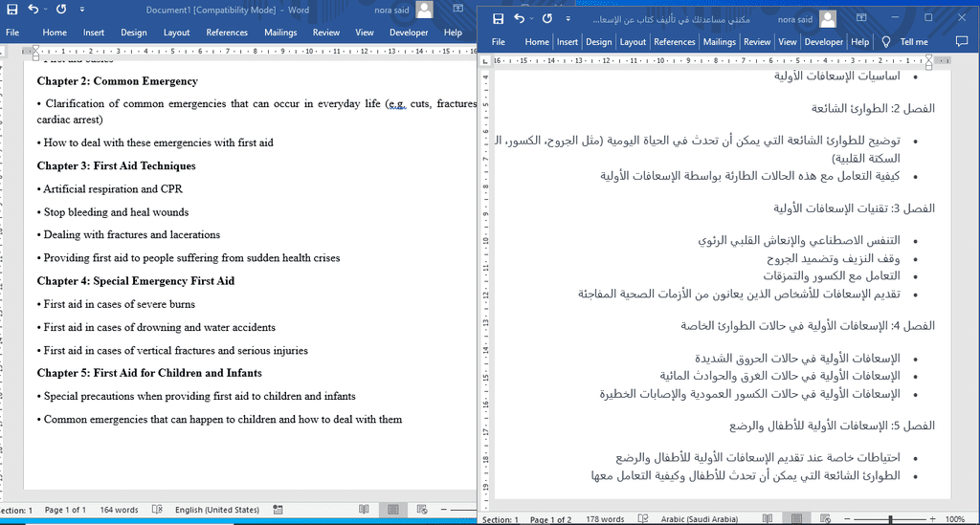Open View tab in right Arabic window
Screen dimensions: 980x525
pyautogui.click(x=788, y=42)
